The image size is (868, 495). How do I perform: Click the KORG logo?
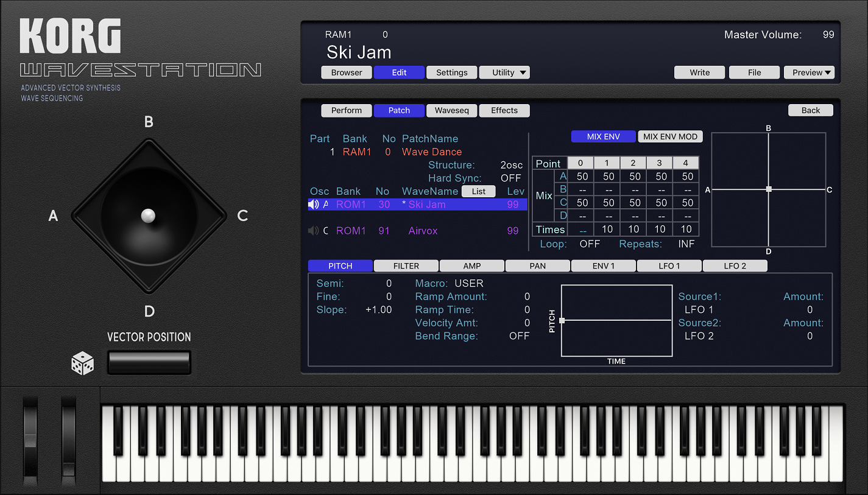click(69, 37)
